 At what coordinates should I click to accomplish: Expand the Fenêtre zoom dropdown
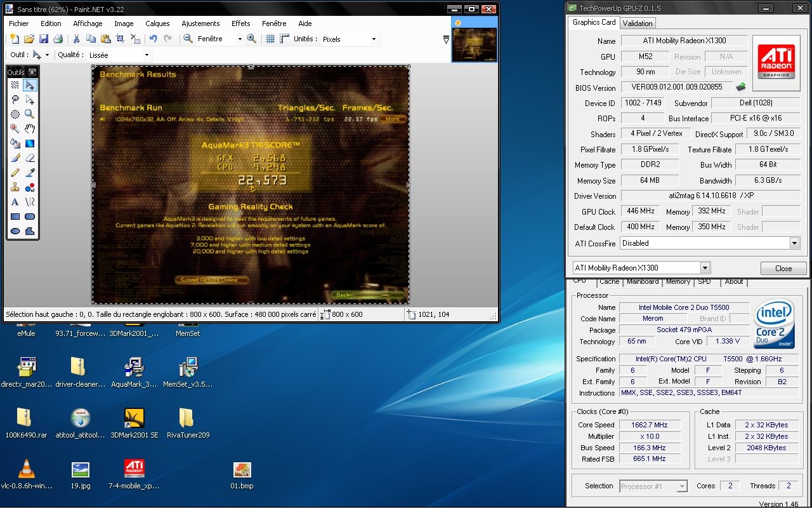pyautogui.click(x=240, y=39)
